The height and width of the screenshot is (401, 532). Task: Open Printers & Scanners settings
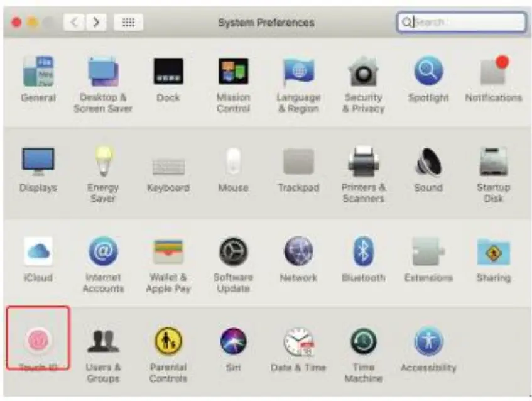362,162
